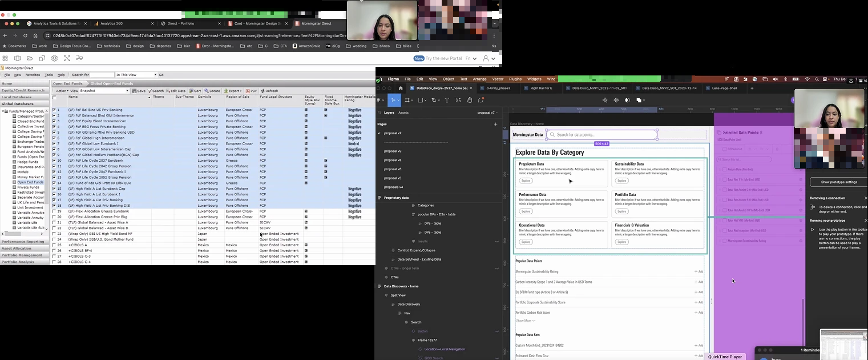Check row 23 (Wrap Only) SBI US High Yield Bond MF
Image resolution: width=868 pixels, height=360 pixels.
[x=54, y=234]
